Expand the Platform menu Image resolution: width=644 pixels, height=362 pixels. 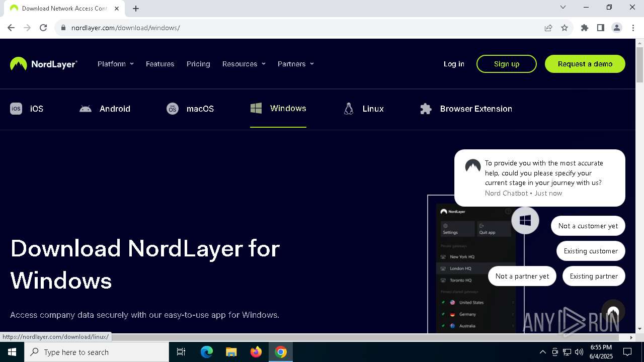coord(116,64)
